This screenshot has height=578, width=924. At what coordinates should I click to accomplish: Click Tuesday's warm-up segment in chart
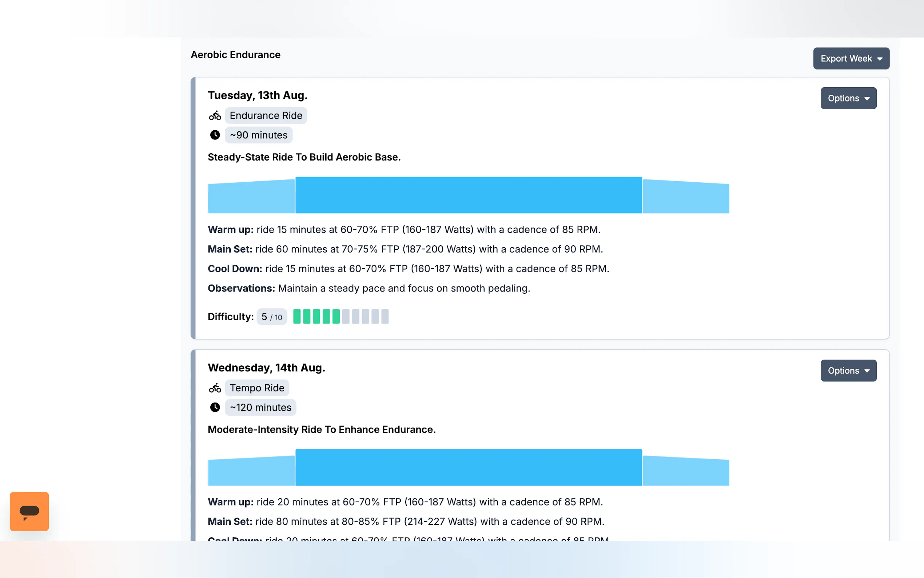(251, 197)
